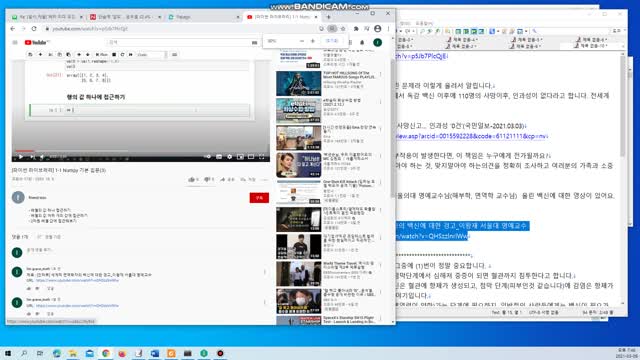This screenshot has height=360, width=640.
Task: Open the Windows Start menu
Action: 7,353
